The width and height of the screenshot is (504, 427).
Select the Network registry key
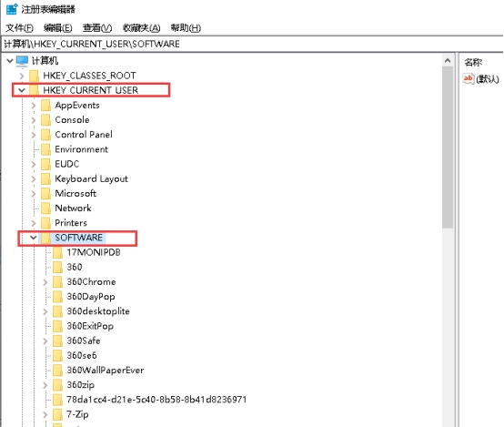(73, 208)
